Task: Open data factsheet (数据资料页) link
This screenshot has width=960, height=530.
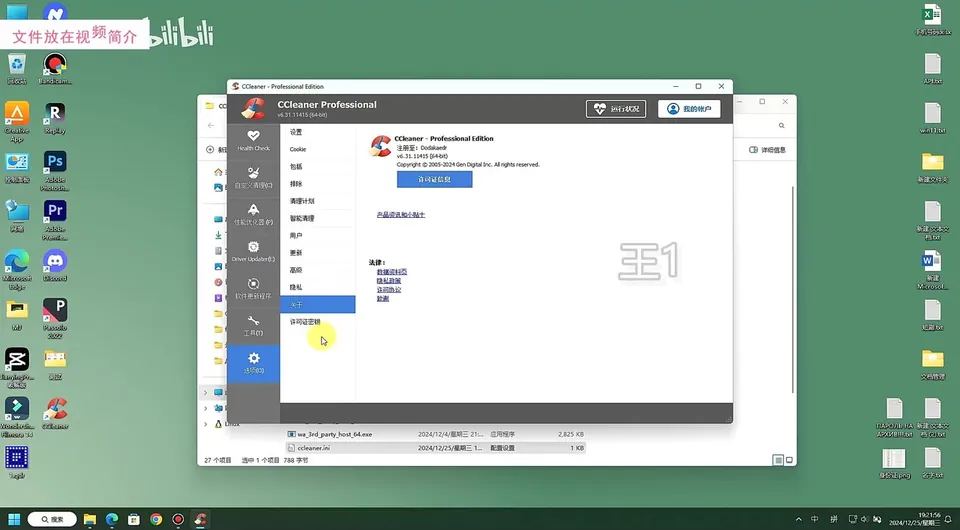Action: [x=392, y=272]
